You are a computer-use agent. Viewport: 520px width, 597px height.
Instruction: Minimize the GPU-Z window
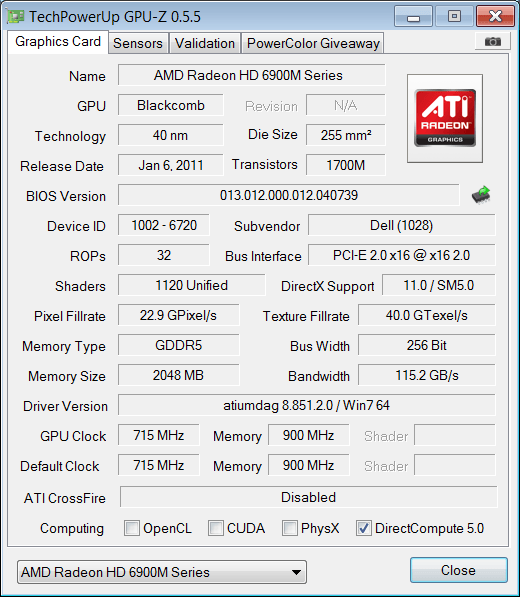413,16
